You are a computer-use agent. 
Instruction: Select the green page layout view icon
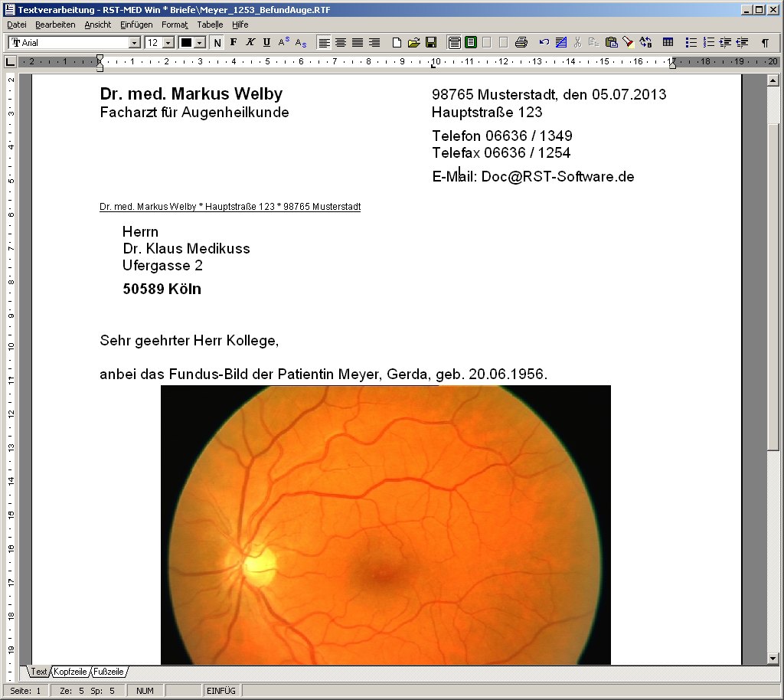click(471, 42)
